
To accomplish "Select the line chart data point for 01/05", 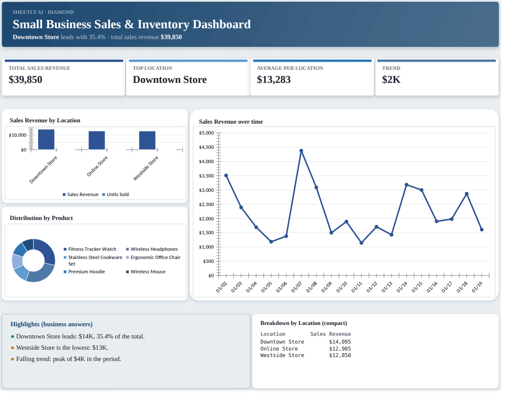I will [271, 242].
